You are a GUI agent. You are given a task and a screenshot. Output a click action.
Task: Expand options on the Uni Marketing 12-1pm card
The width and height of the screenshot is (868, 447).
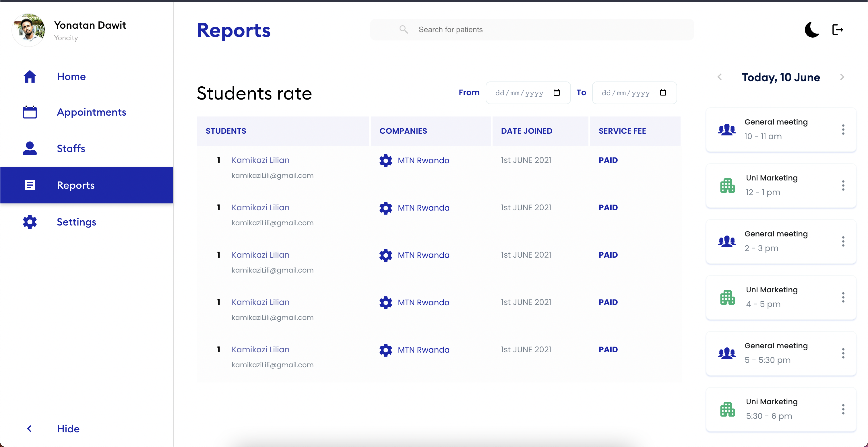843,185
